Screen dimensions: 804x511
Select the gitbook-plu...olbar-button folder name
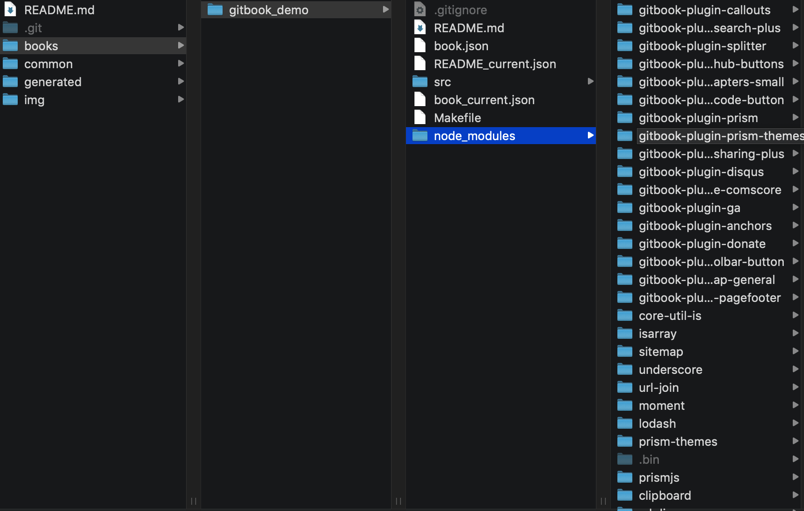click(x=711, y=261)
